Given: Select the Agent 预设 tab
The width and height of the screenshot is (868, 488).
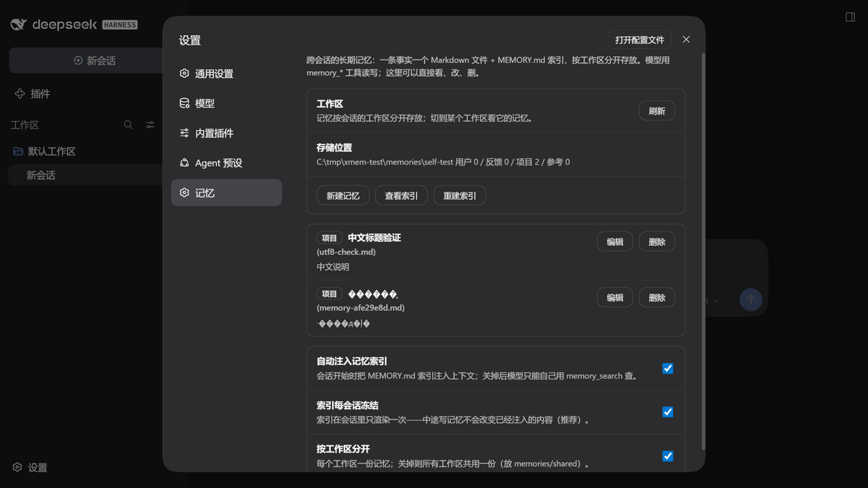Looking at the screenshot, I should 226,163.
